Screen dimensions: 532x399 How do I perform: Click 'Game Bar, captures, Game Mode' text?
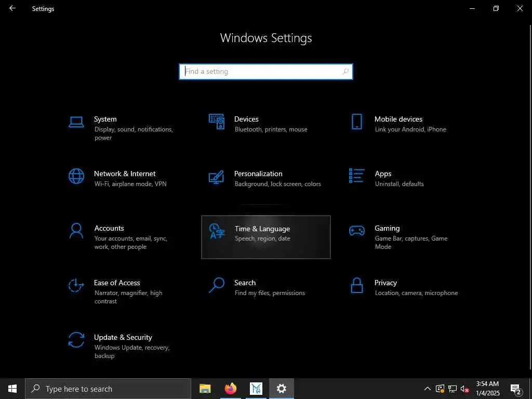(411, 243)
